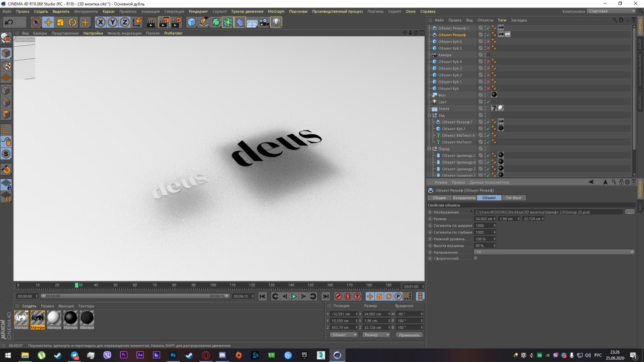Open the Размер mode dropdown in coordinates

coord(376,335)
